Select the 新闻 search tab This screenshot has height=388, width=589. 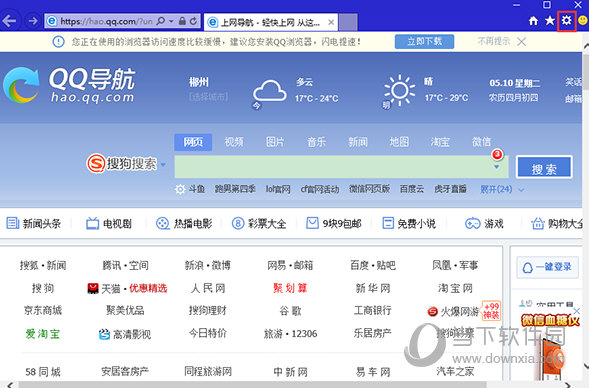(x=358, y=142)
